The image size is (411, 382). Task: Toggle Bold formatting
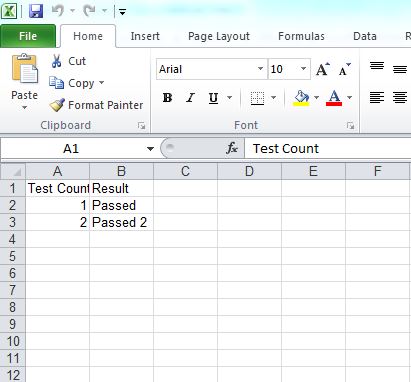pyautogui.click(x=167, y=98)
